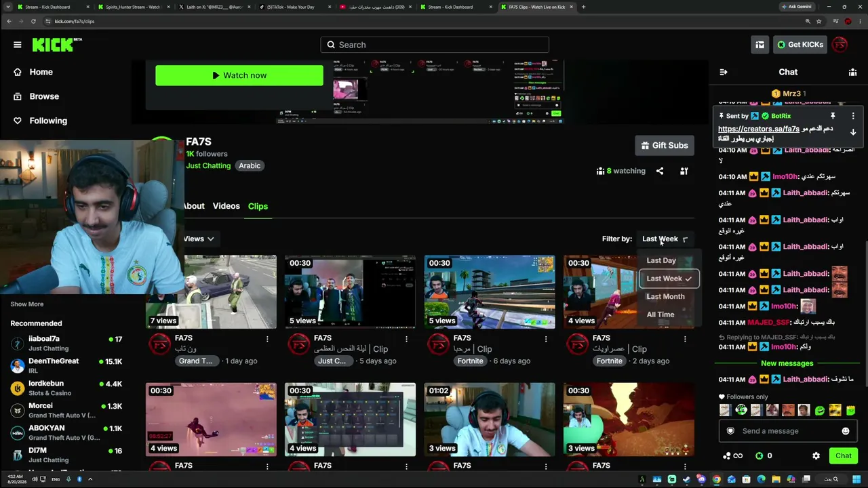
Task: Open options for عصراويات clip
Action: (x=685, y=338)
